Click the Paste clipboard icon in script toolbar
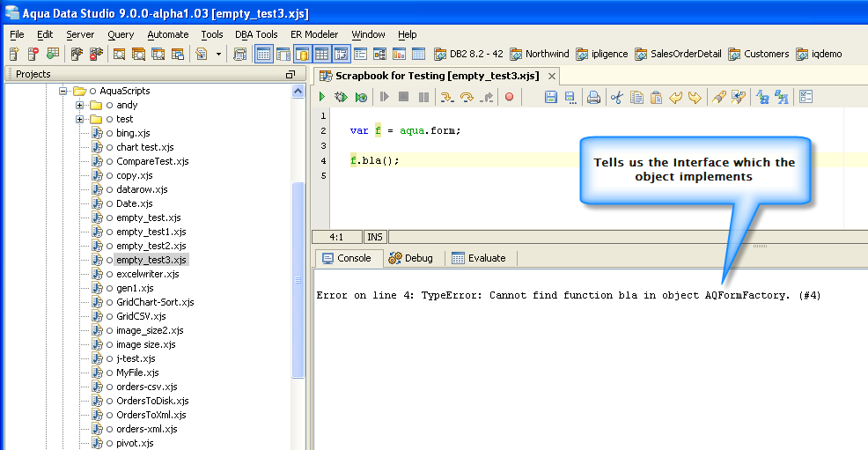 click(656, 98)
